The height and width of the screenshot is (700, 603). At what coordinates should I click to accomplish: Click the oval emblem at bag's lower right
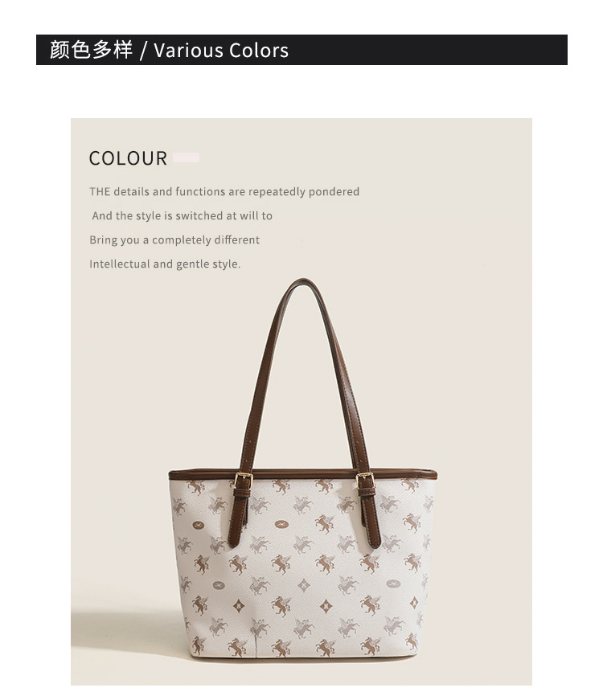393,583
